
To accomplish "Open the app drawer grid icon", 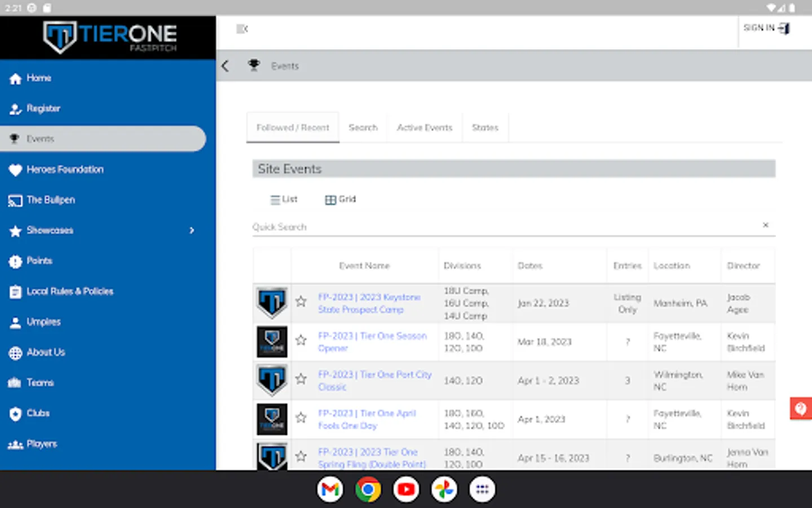I will (482, 489).
